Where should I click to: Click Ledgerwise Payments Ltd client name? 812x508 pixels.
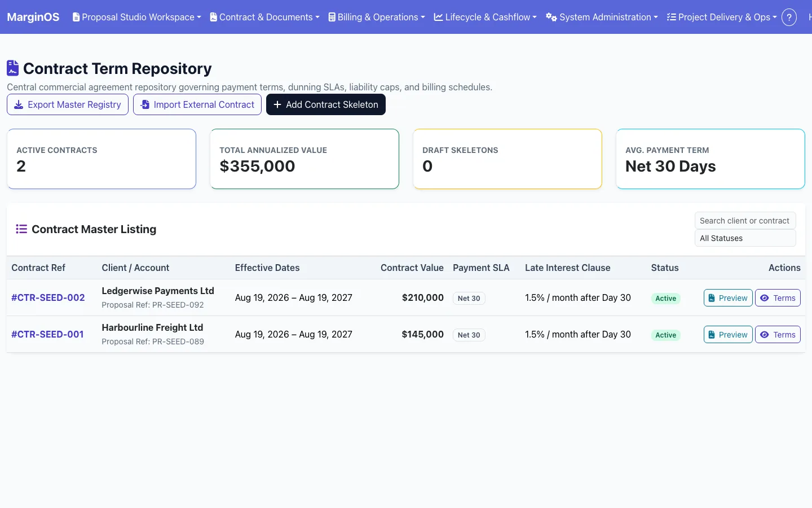point(158,291)
